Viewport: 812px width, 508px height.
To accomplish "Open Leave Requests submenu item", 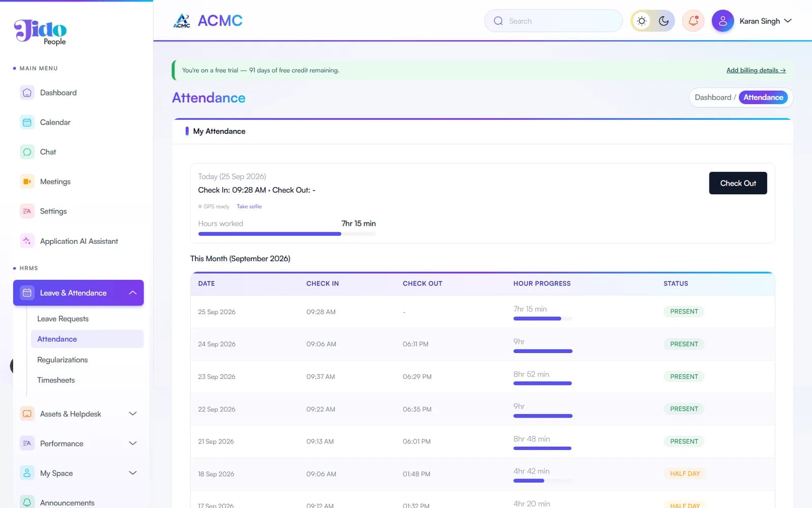I will coord(63,319).
